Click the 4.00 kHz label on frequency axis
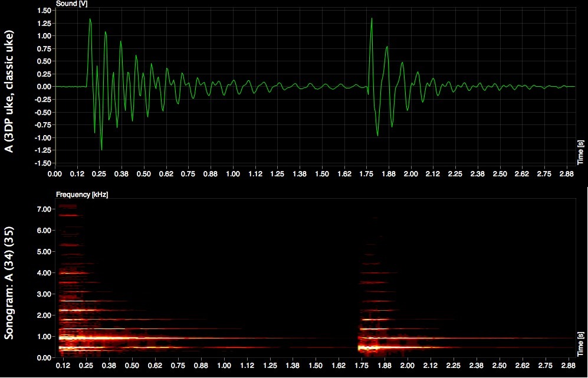 coord(44,273)
